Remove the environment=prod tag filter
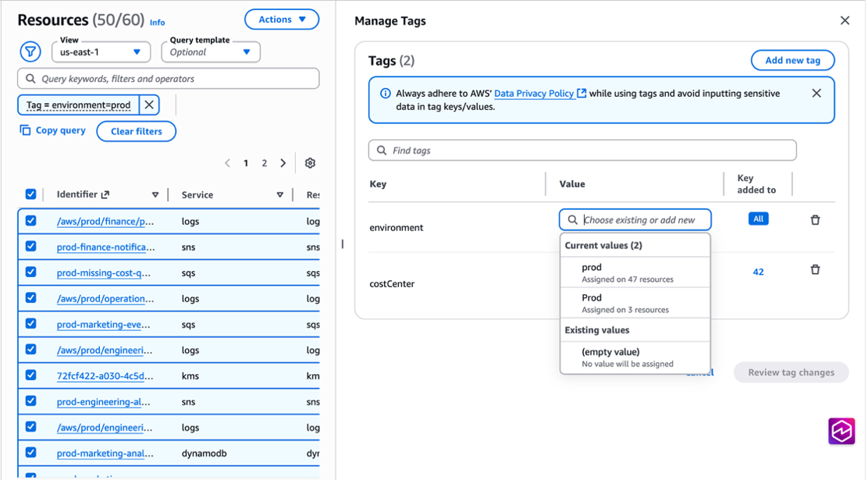 [149, 105]
